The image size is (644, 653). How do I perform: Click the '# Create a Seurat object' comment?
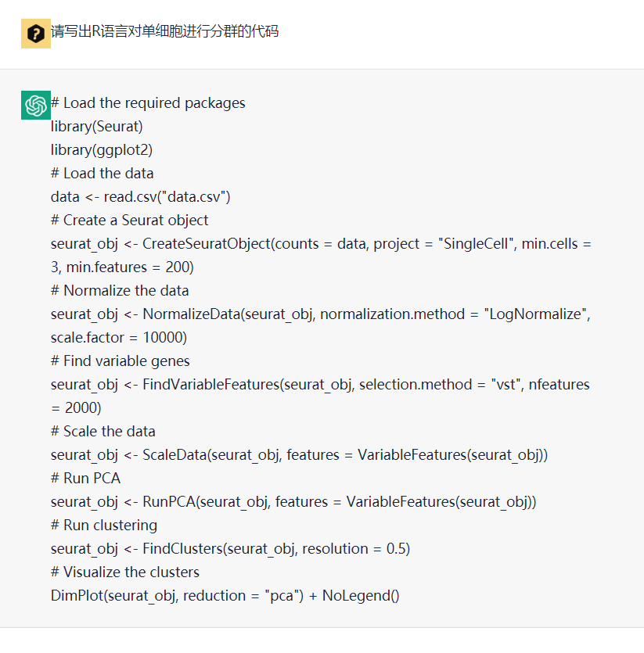click(x=129, y=220)
